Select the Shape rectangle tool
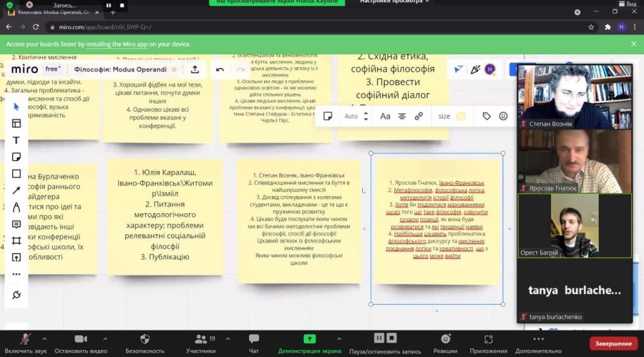644x357 pixels. point(16,173)
